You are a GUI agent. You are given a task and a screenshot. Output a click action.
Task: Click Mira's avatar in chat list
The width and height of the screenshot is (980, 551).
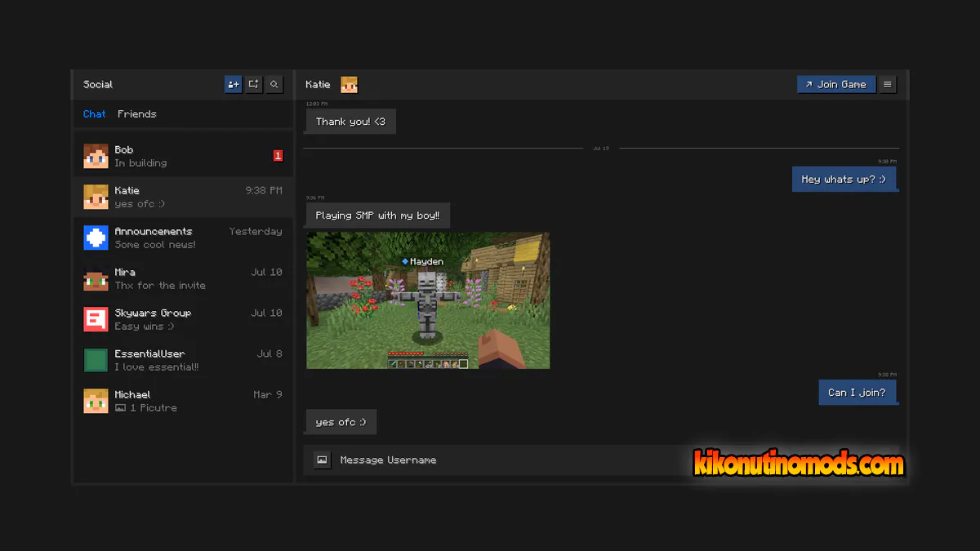[96, 278]
